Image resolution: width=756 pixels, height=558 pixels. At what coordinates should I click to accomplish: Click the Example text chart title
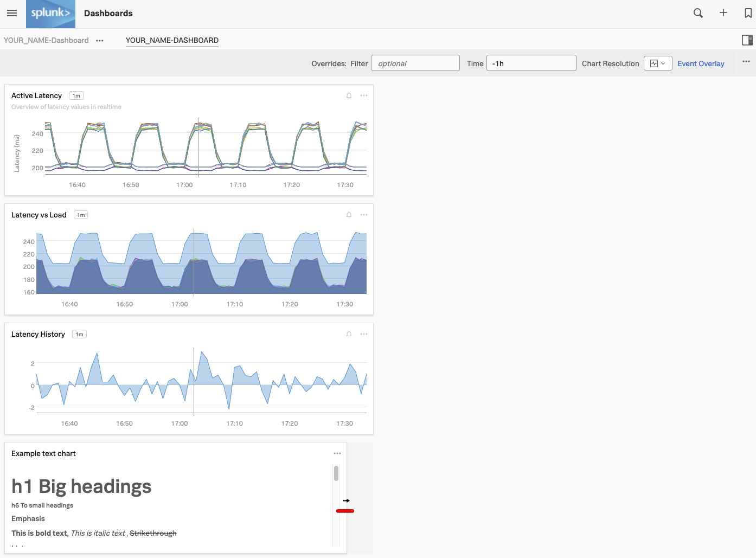(x=43, y=454)
